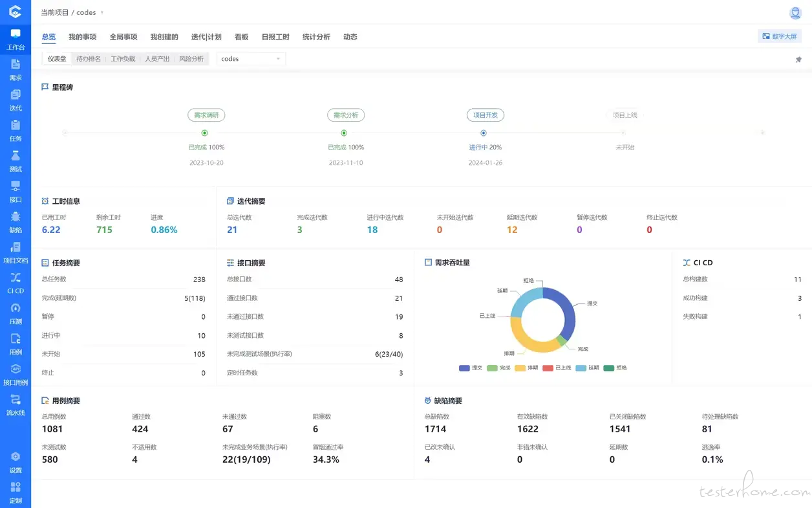Screen dimensions: 812x508
Task: Switch to the 我创建的 tab
Action: [x=164, y=37]
